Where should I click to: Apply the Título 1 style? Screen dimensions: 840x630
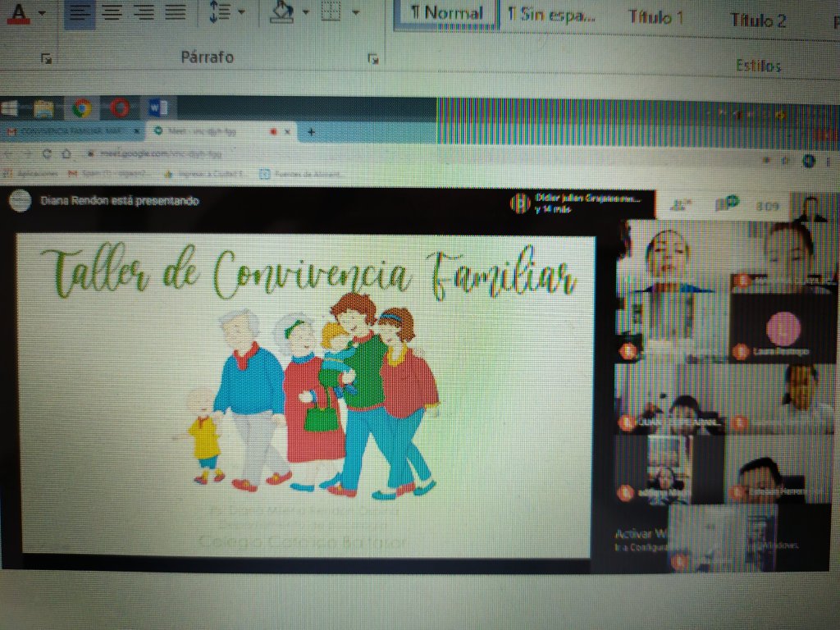[x=655, y=16]
